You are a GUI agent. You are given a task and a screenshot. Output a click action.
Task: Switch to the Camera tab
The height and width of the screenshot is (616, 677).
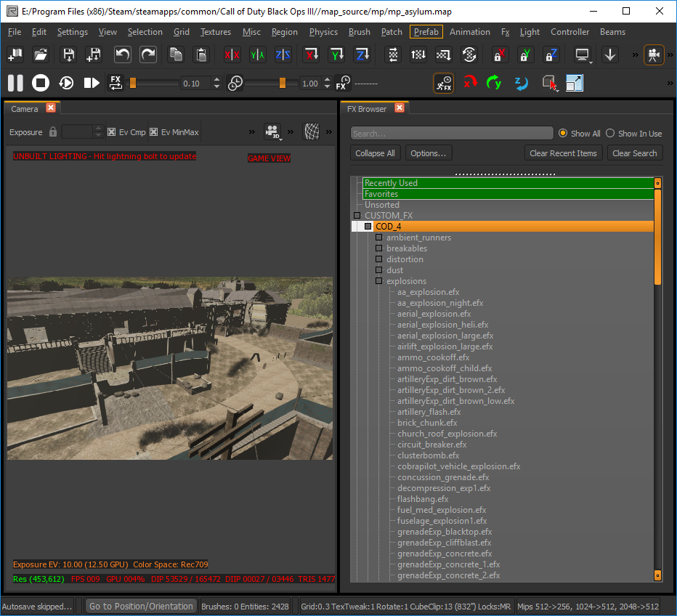(25, 109)
